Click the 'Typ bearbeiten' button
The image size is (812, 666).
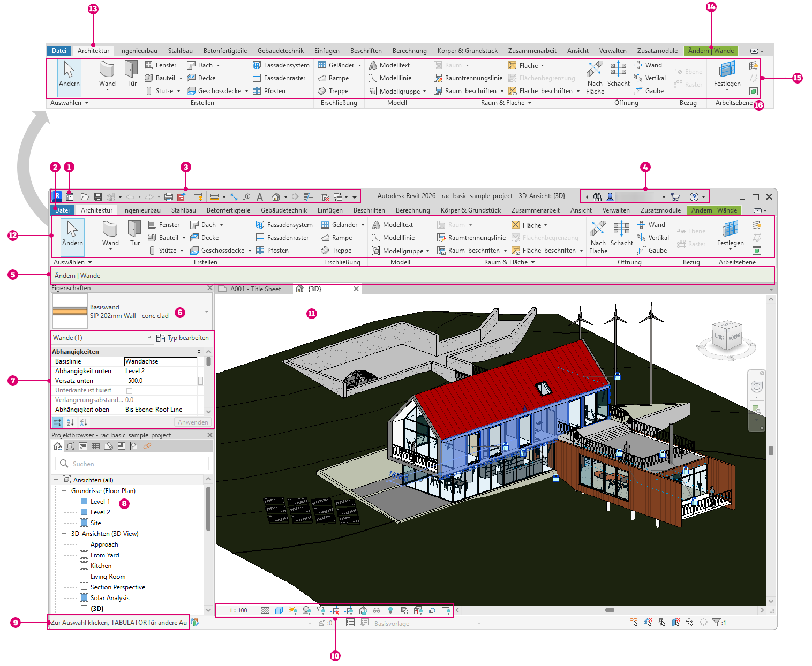tap(183, 338)
